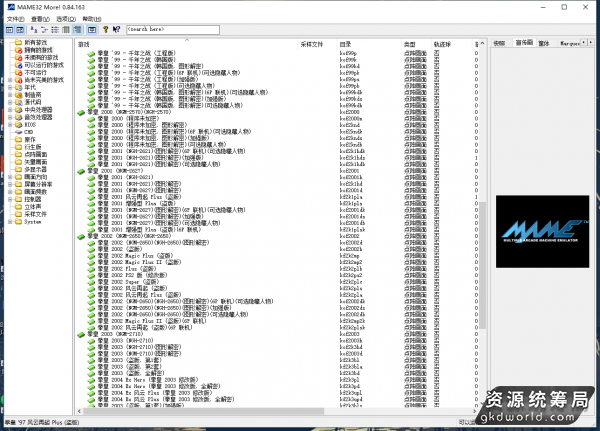Screen dimensions: 600x431
Task: Select the 所有游戏 folder
Action: 36,42
